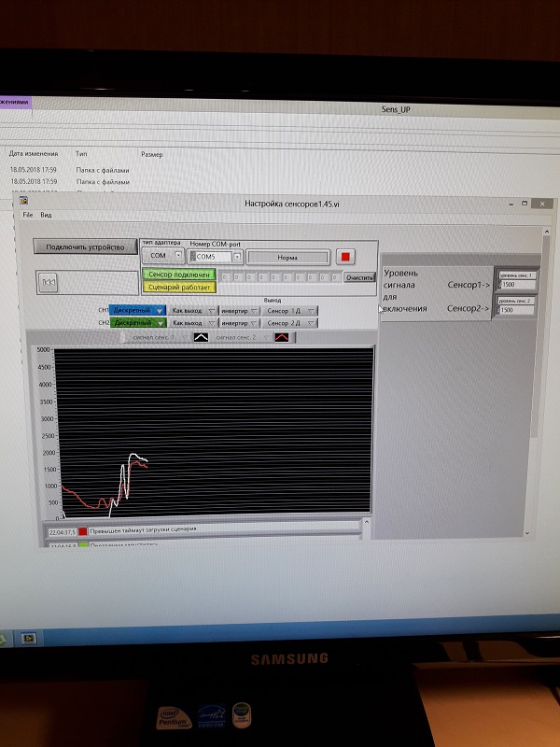Click the Сенсор2-> label
This screenshot has width=560, height=747.
click(x=469, y=308)
